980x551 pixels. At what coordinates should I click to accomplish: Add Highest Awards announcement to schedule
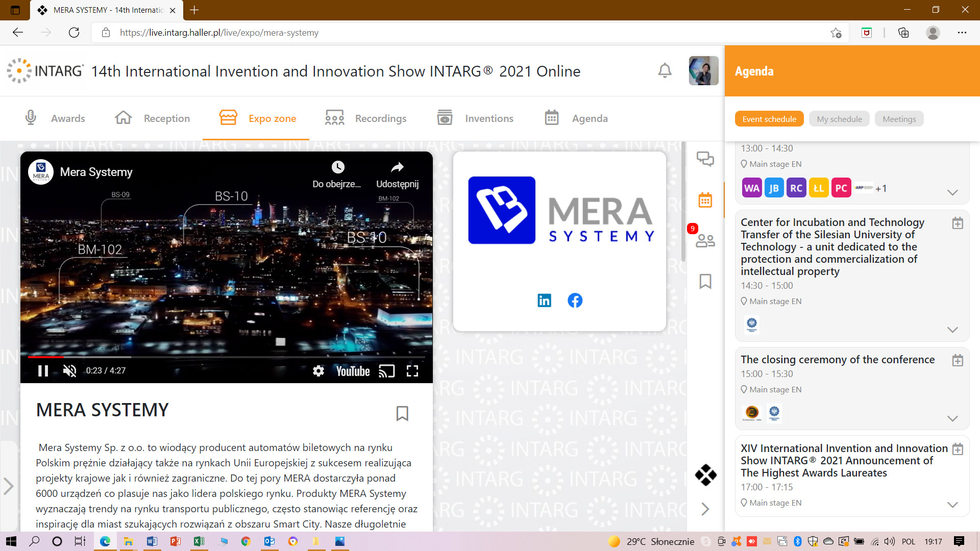coord(958,449)
